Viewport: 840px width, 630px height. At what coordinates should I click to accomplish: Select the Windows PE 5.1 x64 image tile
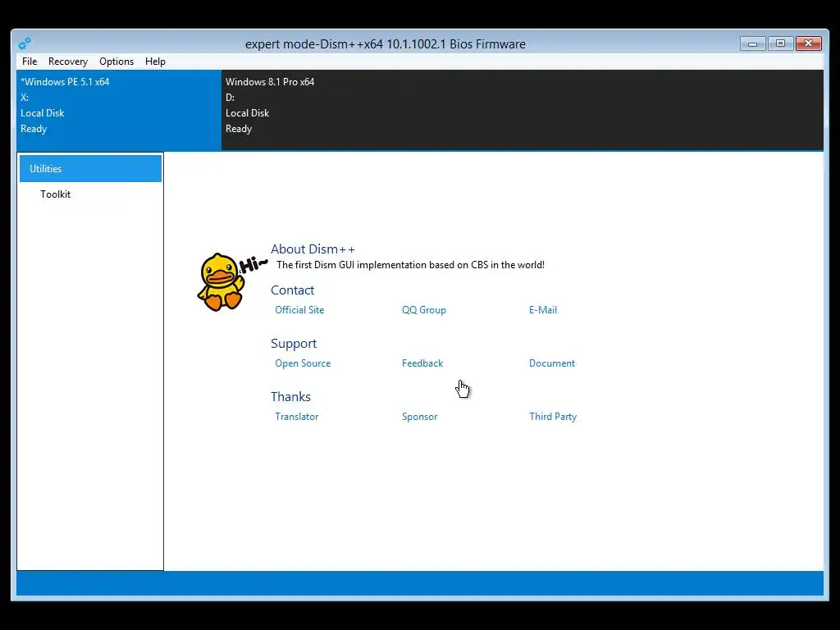coord(119,110)
